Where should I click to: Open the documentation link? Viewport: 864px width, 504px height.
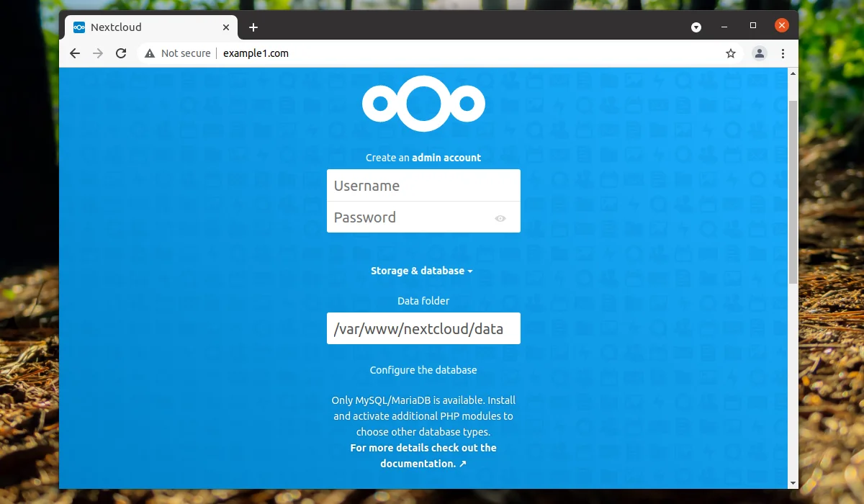click(423, 456)
